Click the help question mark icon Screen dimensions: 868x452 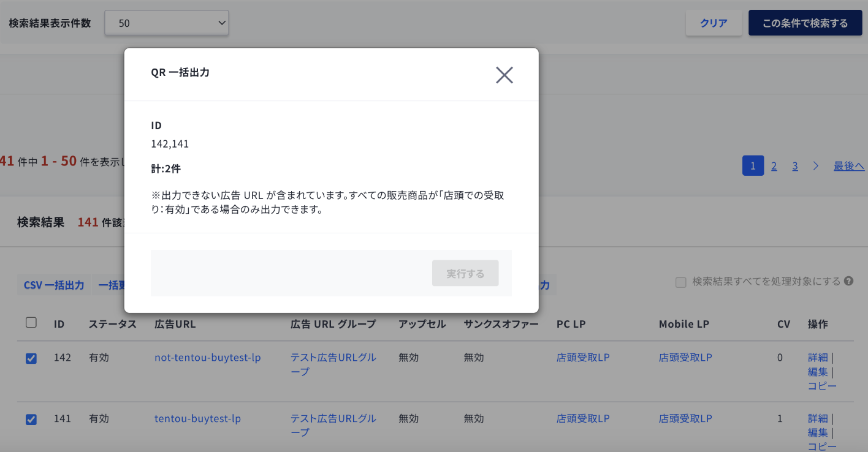pyautogui.click(x=849, y=281)
